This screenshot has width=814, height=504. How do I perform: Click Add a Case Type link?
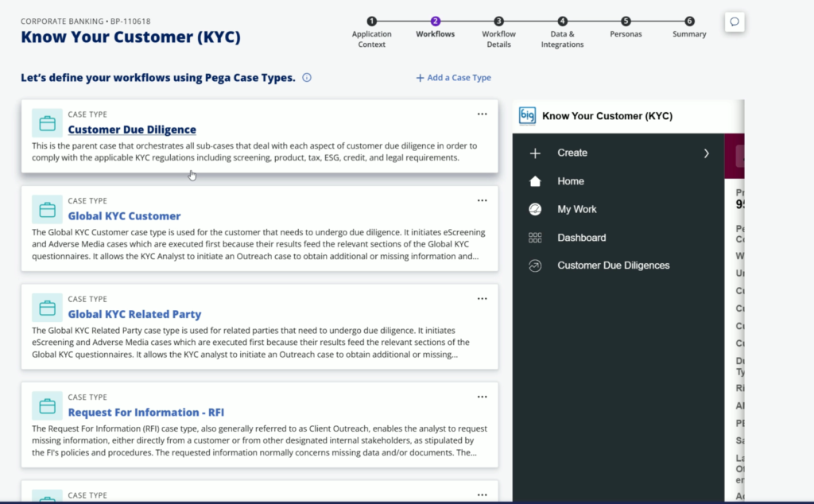pyautogui.click(x=453, y=77)
